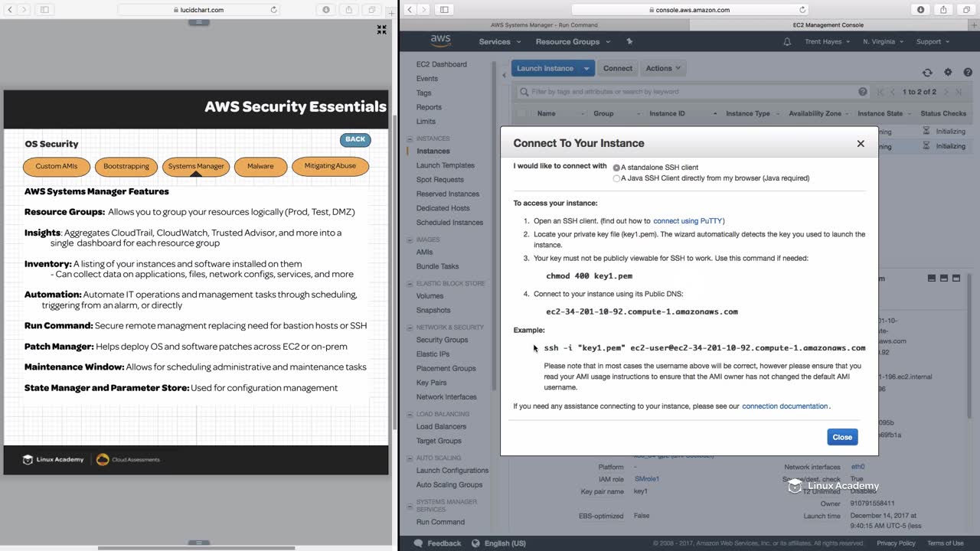Refresh the EC2 instances list
The width and height of the screenshot is (980, 551).
click(927, 72)
